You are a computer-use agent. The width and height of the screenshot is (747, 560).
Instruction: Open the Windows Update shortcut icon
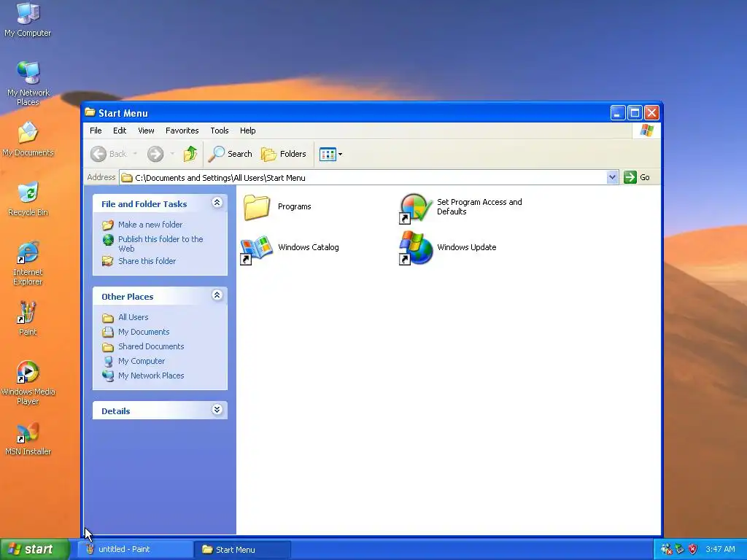tap(416, 248)
